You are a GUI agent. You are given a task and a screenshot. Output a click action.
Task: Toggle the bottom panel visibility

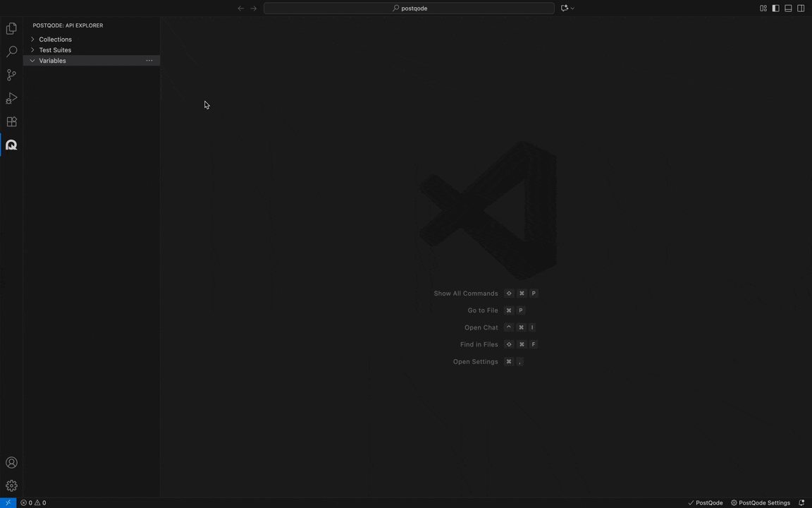point(788,8)
